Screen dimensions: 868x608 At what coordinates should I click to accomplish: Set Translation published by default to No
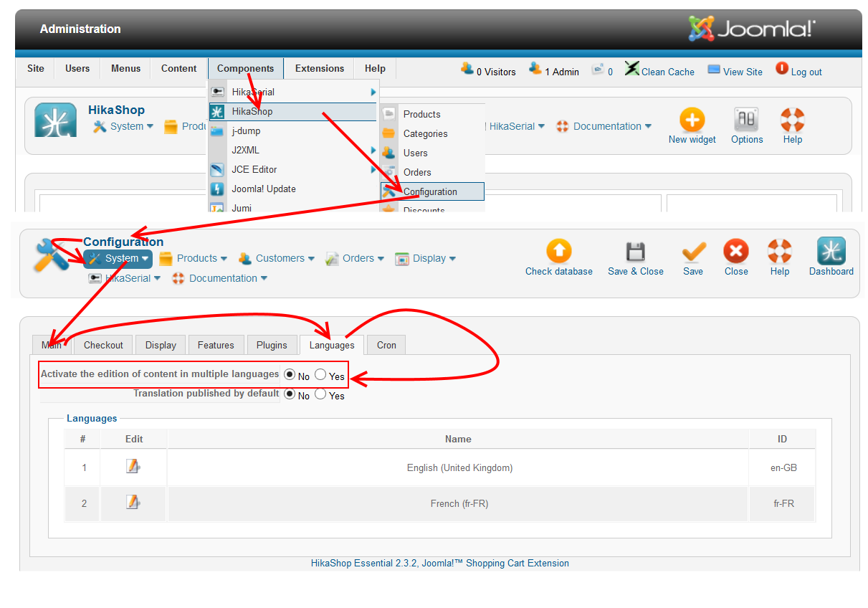pos(290,394)
